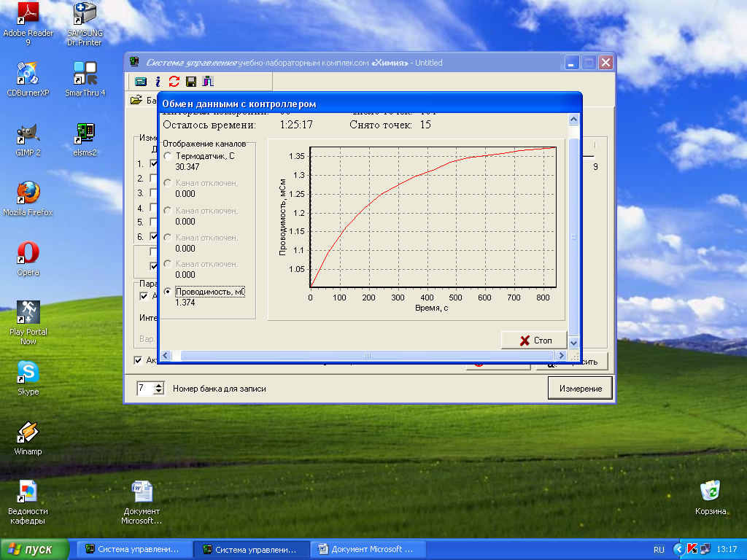Click the conductivity graph plot area

tap(433, 217)
